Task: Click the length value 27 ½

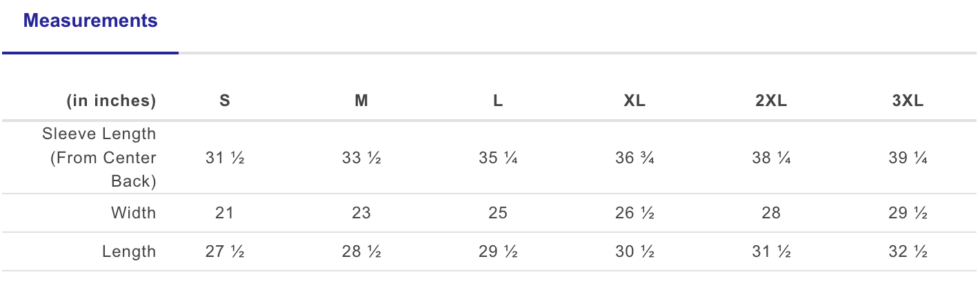Action: tap(225, 251)
